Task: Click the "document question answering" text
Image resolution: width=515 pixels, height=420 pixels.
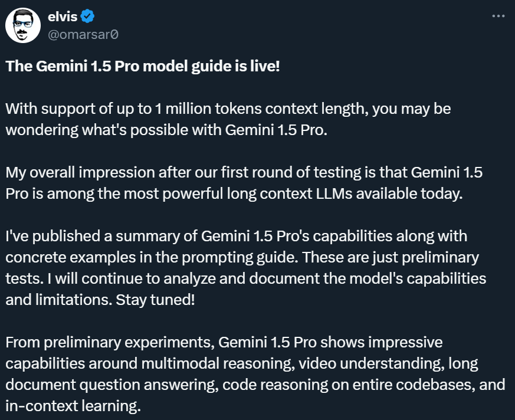Action: click(106, 385)
